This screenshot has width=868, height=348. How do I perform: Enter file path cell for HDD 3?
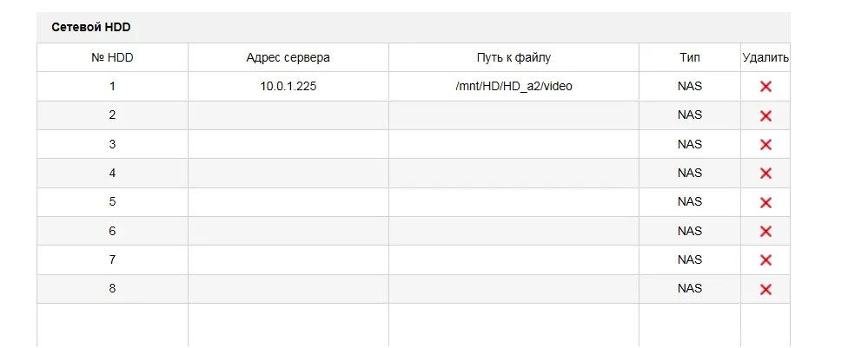click(x=513, y=145)
